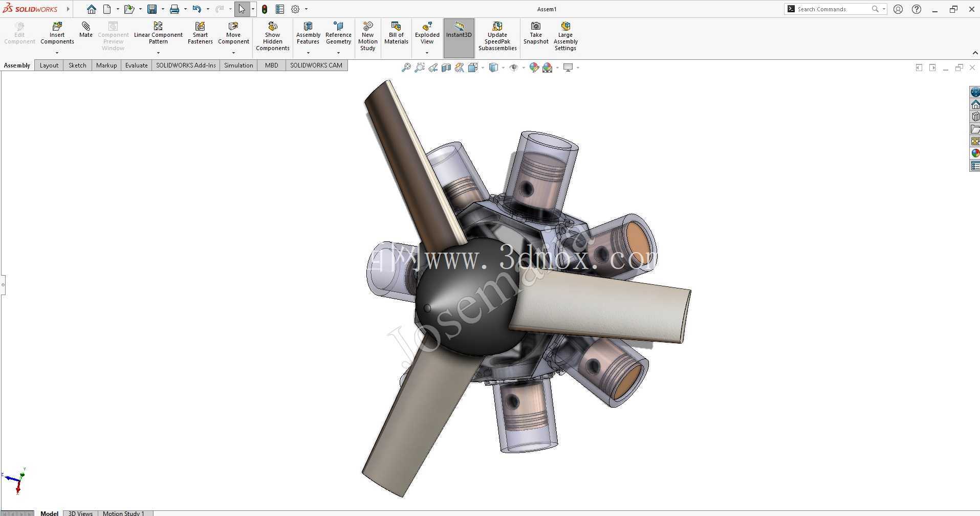Open the Save dropdown arrow
Screen dimensions: 980x516
click(x=163, y=9)
